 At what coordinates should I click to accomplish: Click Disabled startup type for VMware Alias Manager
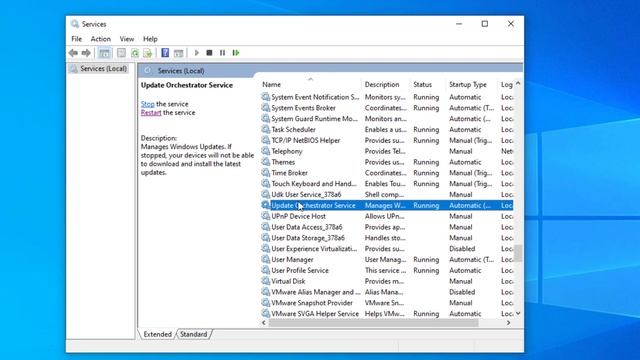[462, 292]
